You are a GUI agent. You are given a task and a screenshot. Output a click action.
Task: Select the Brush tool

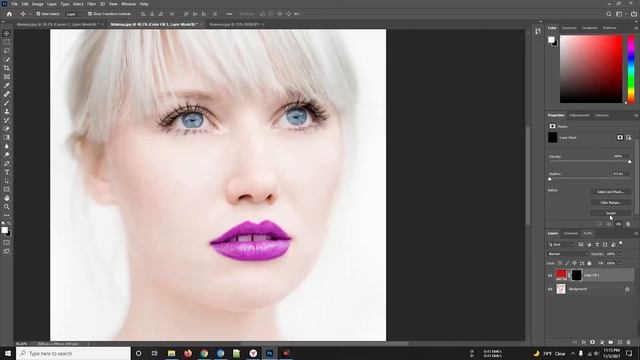click(7, 102)
